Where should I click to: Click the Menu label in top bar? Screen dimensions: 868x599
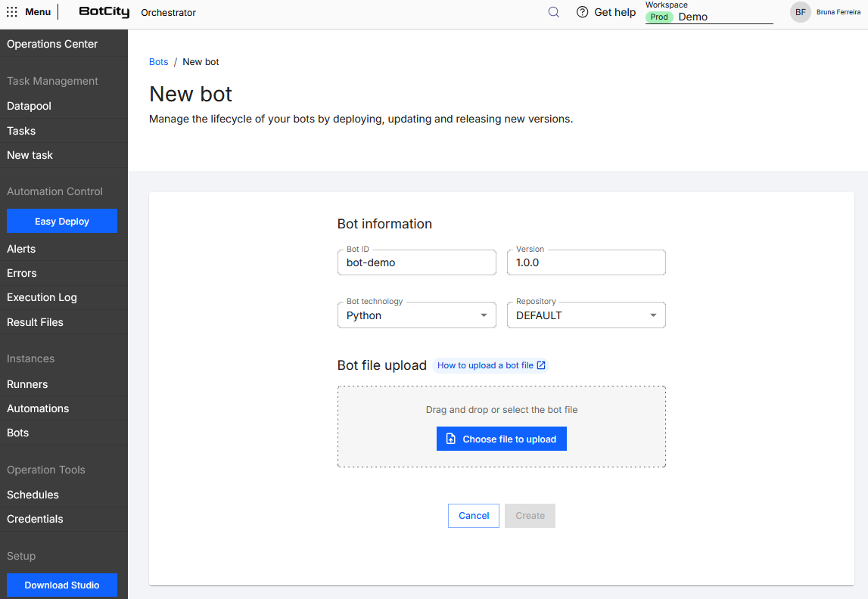38,12
